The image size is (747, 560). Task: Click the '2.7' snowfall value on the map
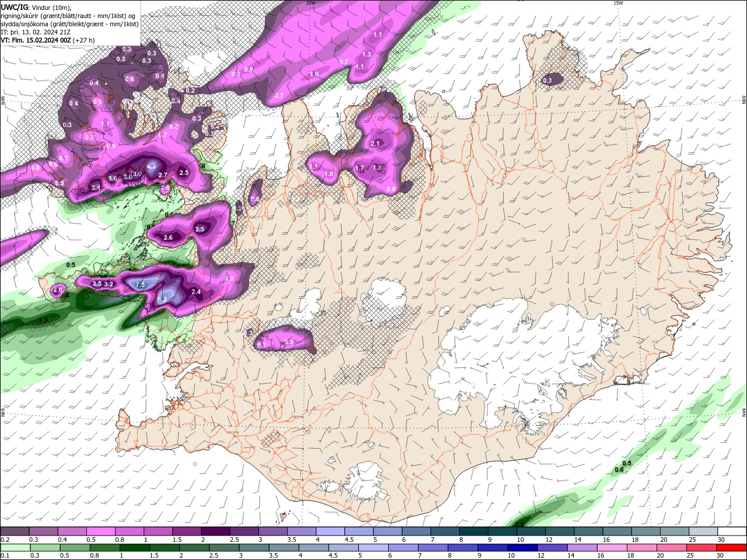(x=163, y=176)
